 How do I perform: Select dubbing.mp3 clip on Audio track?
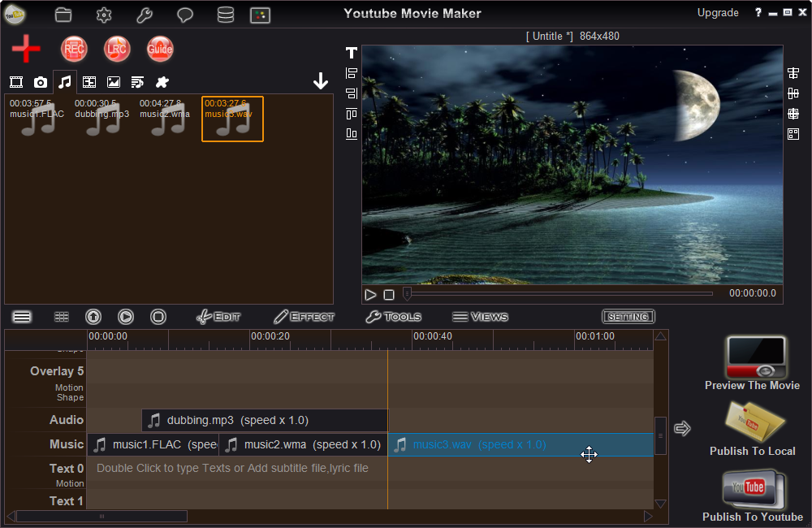[265, 420]
